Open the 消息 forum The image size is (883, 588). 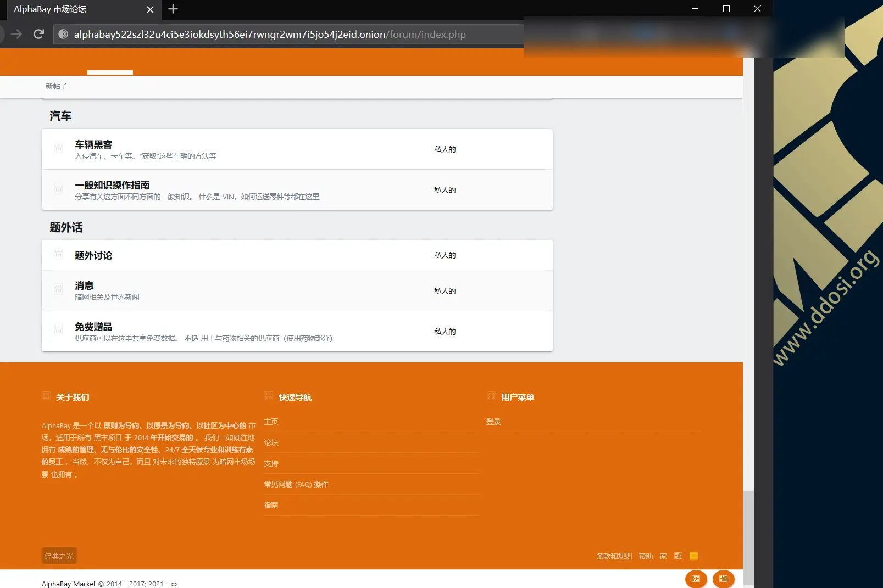click(84, 285)
